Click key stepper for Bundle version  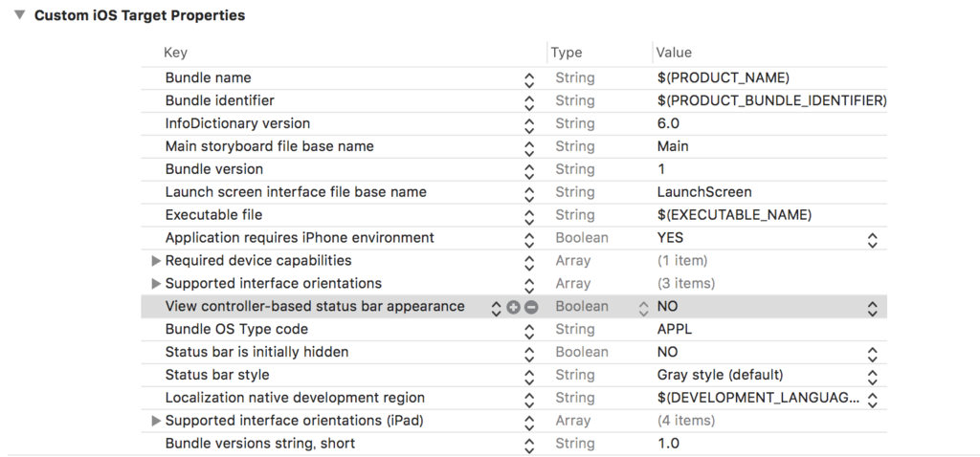click(x=528, y=170)
